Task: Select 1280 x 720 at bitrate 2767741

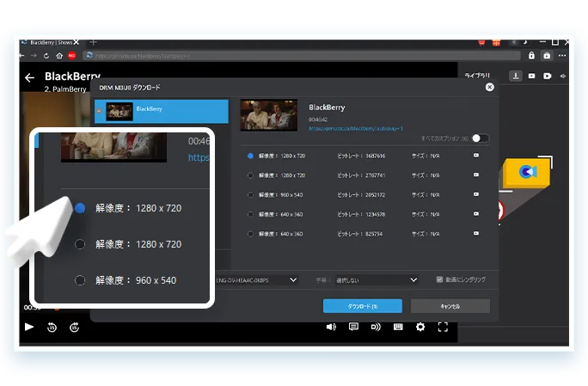Action: click(250, 175)
